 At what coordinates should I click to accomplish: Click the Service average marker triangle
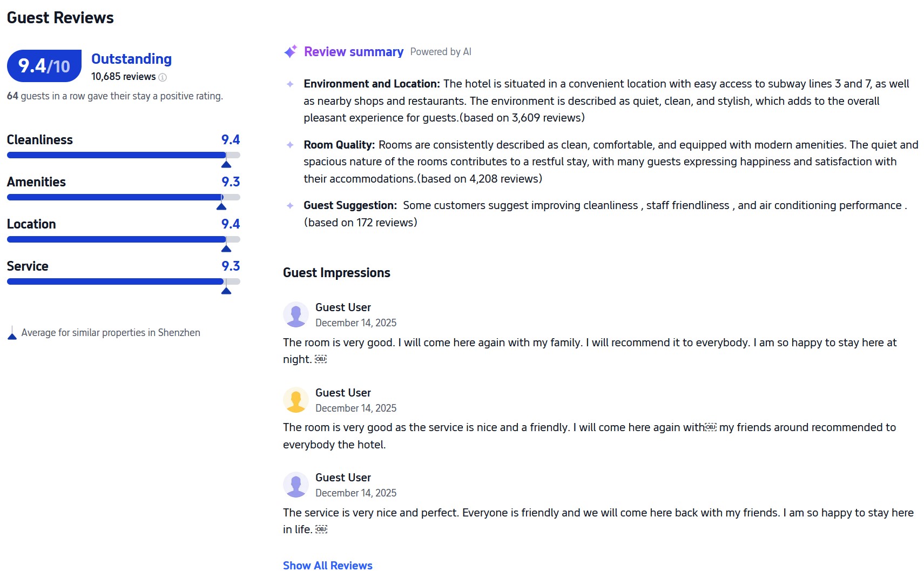pyautogui.click(x=226, y=291)
